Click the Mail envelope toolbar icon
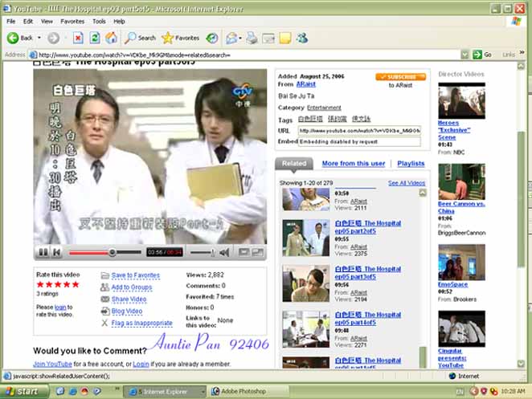The width and height of the screenshot is (532, 399). point(231,38)
